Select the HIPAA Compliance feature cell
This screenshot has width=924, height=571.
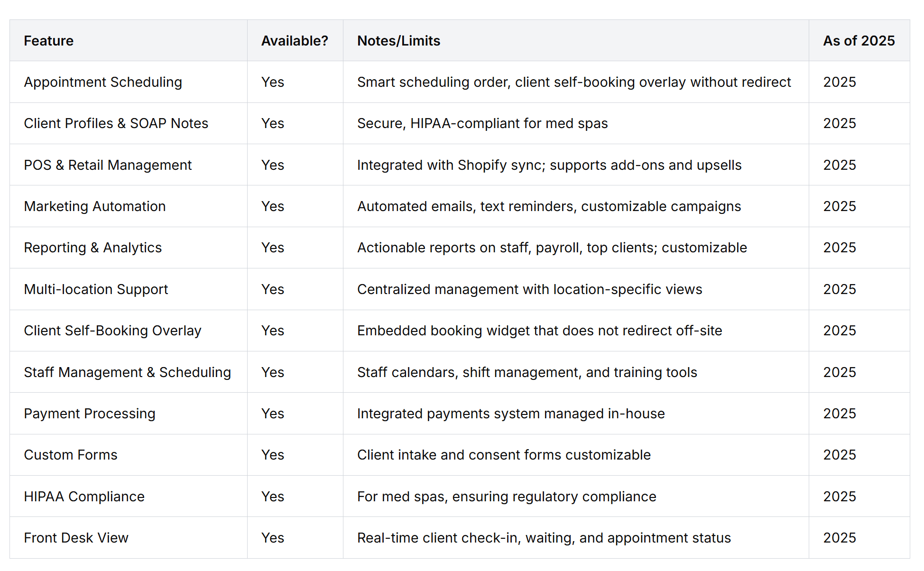click(x=84, y=497)
